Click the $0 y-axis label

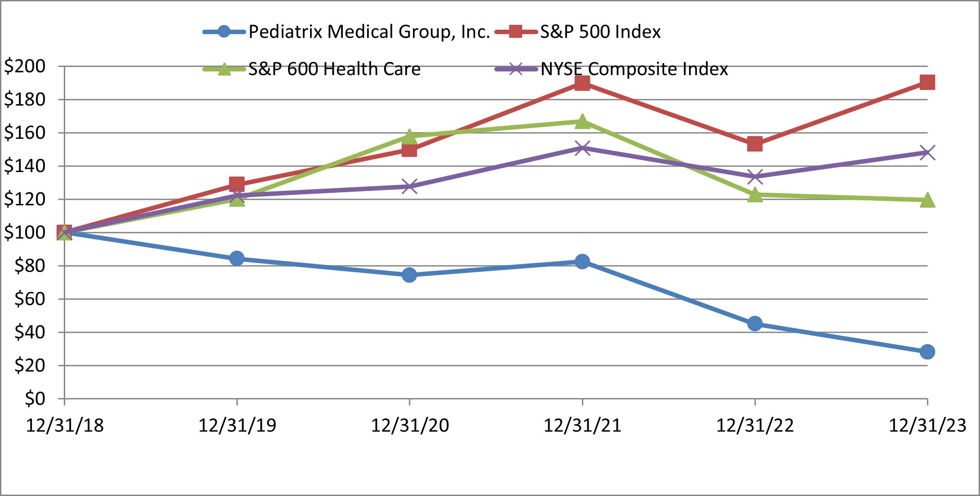coord(35,399)
